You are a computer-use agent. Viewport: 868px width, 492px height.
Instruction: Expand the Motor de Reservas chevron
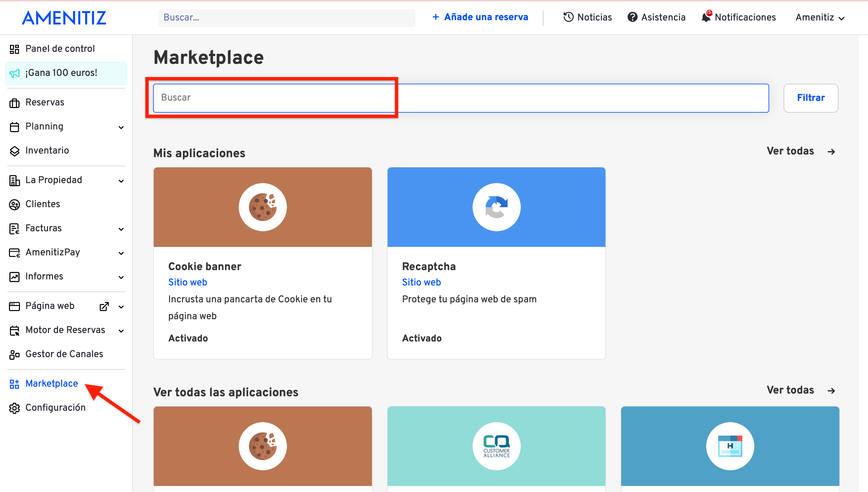(121, 331)
